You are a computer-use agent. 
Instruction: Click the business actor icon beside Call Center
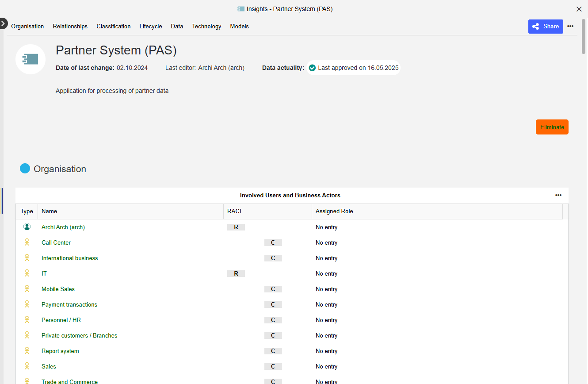pyautogui.click(x=27, y=242)
